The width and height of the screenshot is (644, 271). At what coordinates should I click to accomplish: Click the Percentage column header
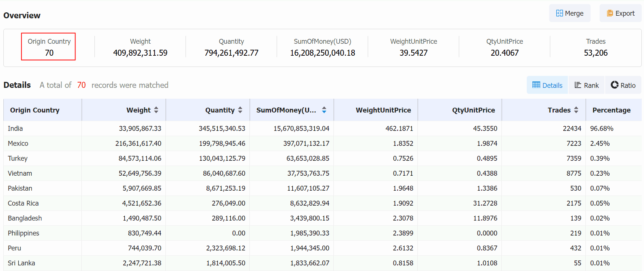(612, 110)
